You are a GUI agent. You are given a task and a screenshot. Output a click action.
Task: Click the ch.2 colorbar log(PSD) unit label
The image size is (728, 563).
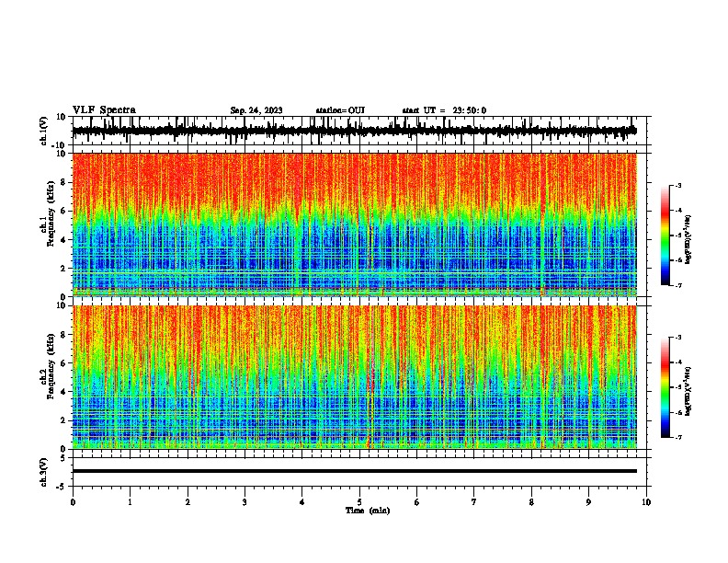tap(688, 391)
